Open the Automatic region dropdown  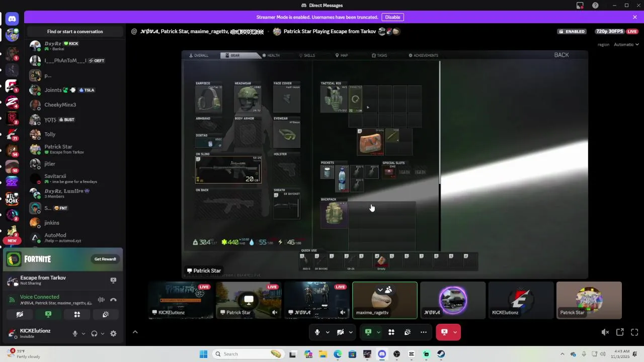click(626, 44)
